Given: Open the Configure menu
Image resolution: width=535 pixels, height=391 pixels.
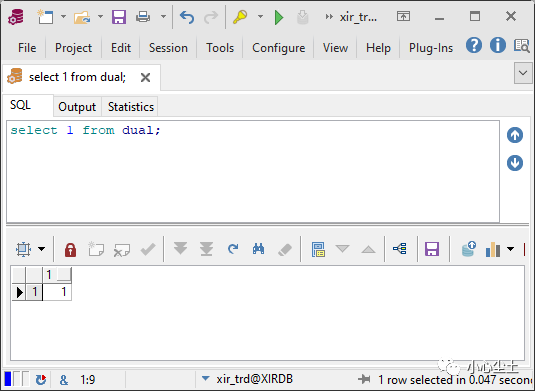Looking at the screenshot, I should pyautogui.click(x=278, y=48).
